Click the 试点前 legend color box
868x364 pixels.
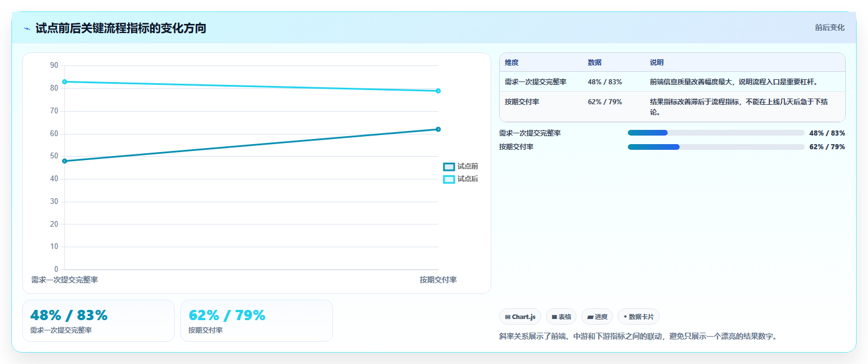tap(449, 167)
